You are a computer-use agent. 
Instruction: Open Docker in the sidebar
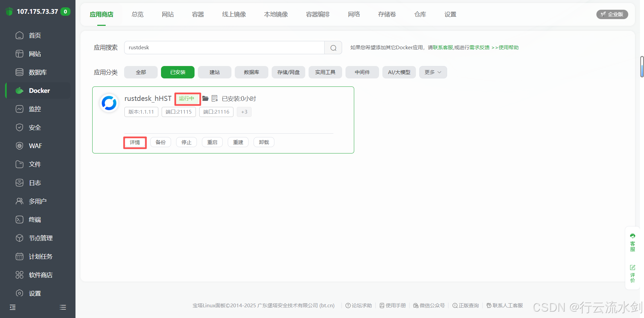[x=39, y=90]
